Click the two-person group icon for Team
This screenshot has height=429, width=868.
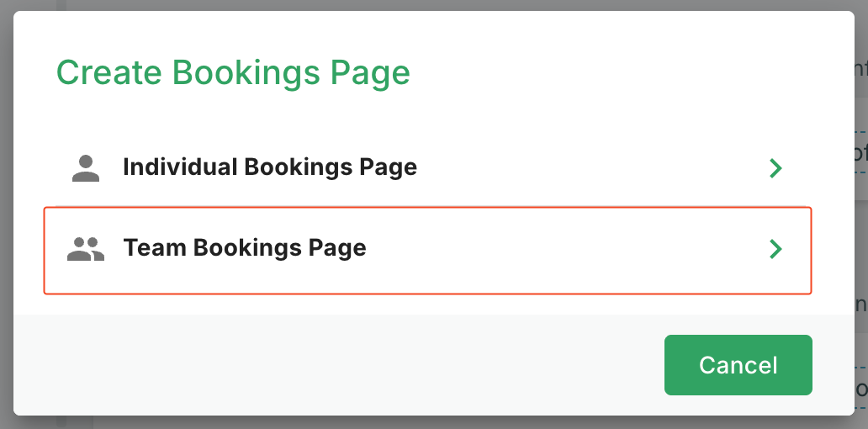(86, 249)
